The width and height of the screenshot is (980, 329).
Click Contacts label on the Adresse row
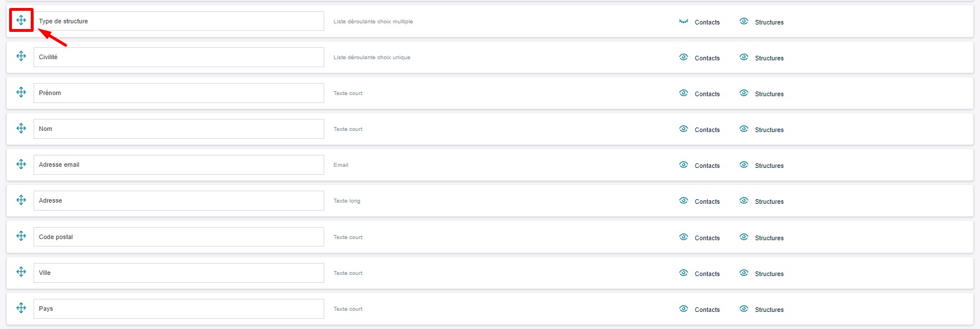[707, 201]
